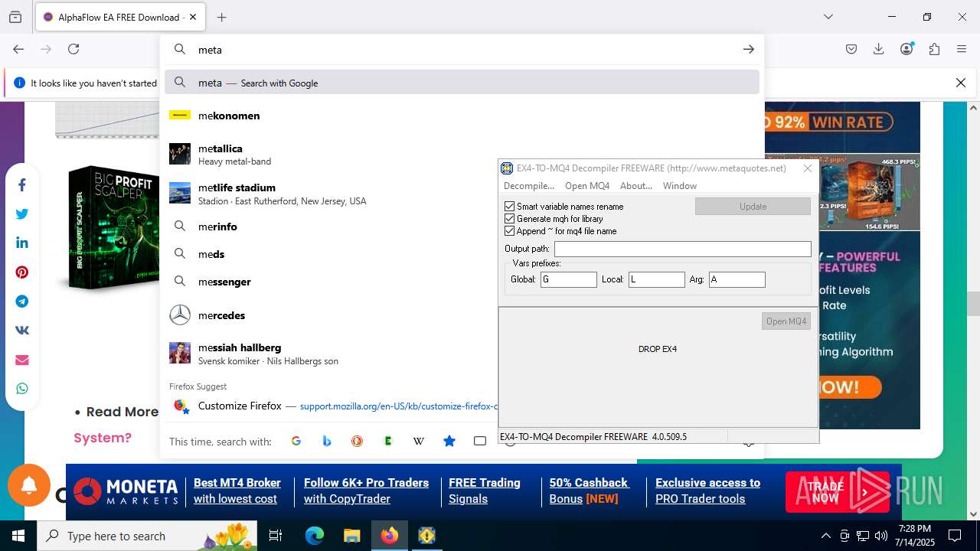Viewport: 980px width, 551px height.
Task: Focus the Local prefix field
Action: click(657, 280)
